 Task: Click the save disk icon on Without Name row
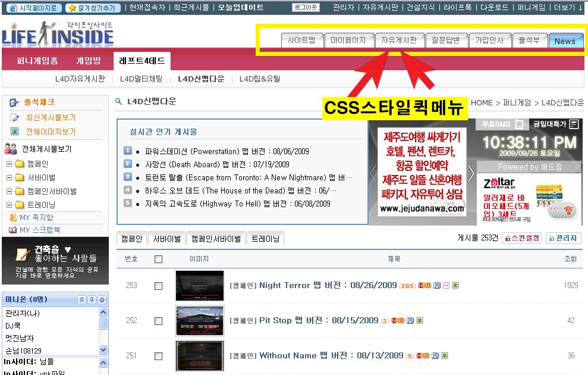point(435,355)
